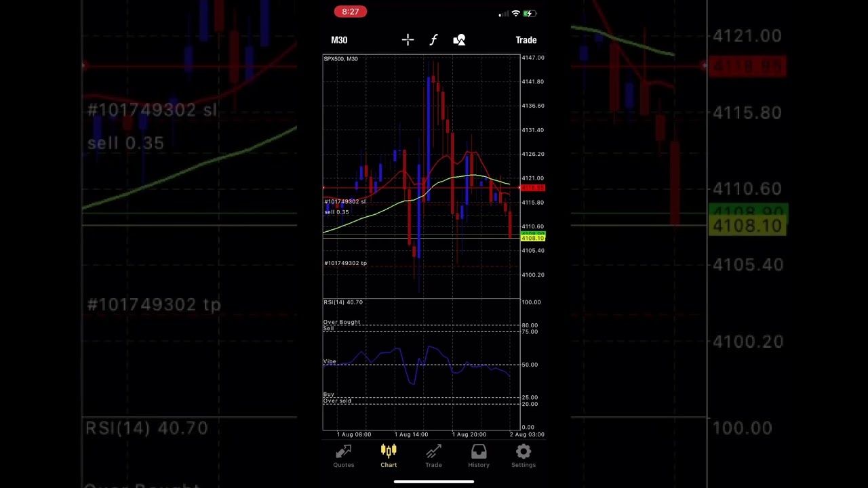Viewport: 868px width, 488px height.
Task: Open the chart objects shapes icon
Action: point(459,40)
